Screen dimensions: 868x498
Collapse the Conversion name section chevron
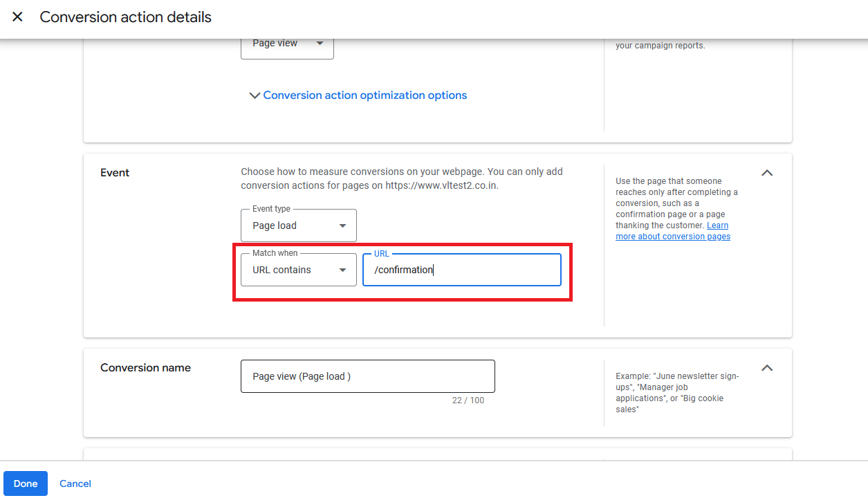coord(766,368)
